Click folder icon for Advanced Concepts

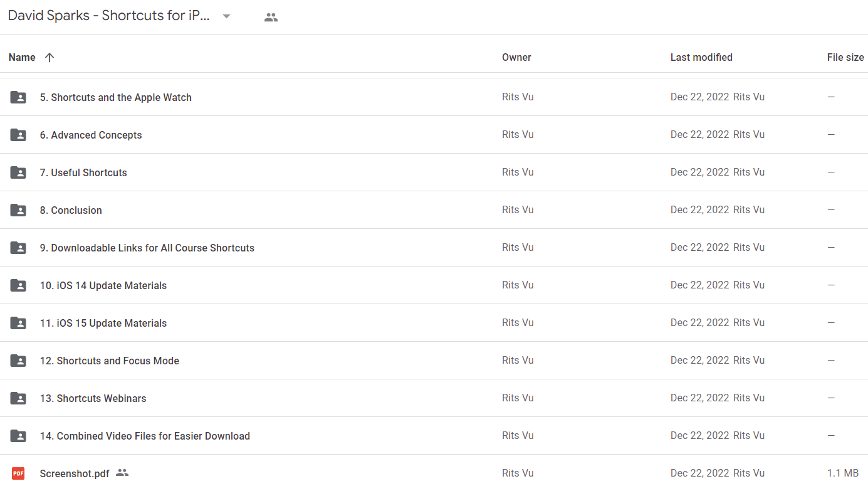point(18,135)
